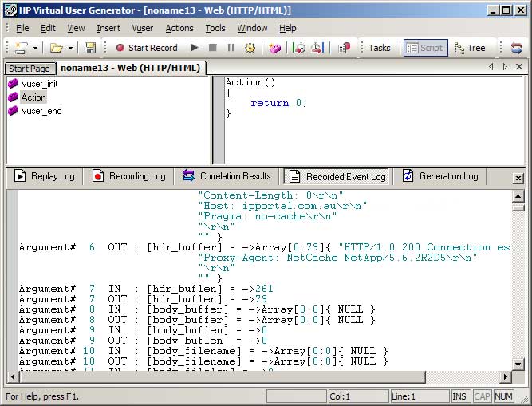Open the Tools menu
Viewport: 532px width, 406px height.
tap(215, 28)
